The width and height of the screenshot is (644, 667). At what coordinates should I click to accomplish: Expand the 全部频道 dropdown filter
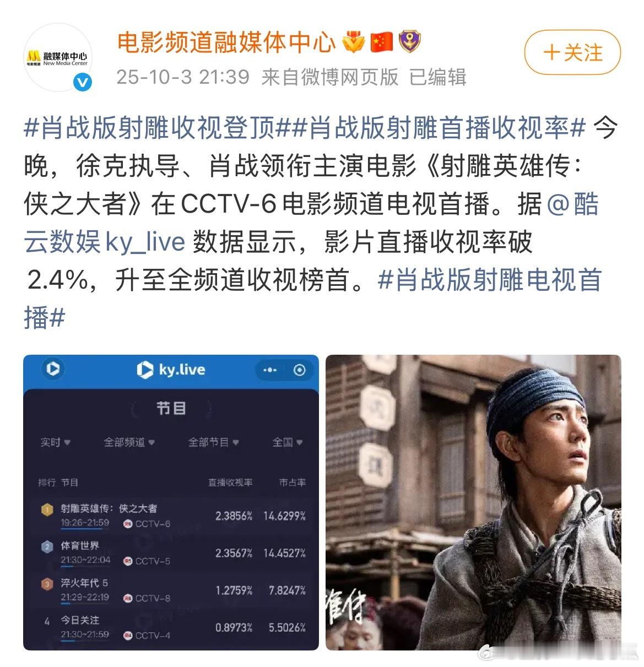129,442
